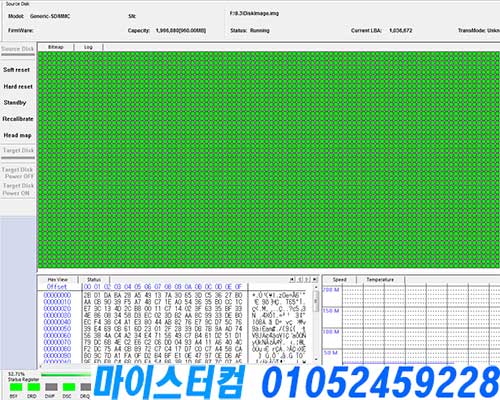The width and height of the screenshot is (500, 400).
Task: Switch to the Bitmap tab
Action: [x=56, y=47]
